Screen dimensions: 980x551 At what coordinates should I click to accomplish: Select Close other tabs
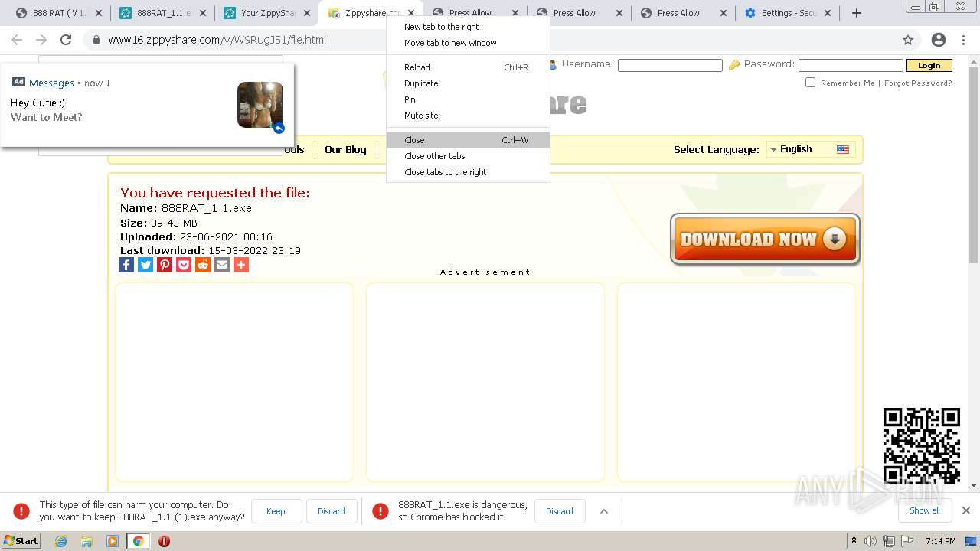[468, 156]
